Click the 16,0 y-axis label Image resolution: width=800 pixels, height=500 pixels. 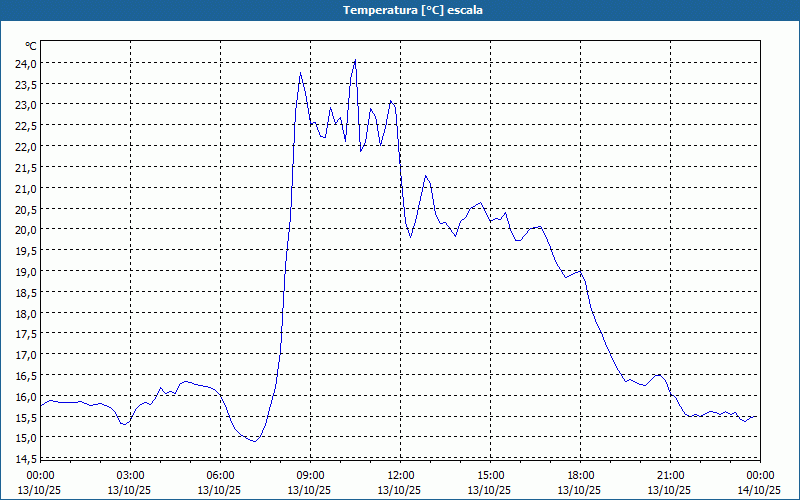click(26, 396)
